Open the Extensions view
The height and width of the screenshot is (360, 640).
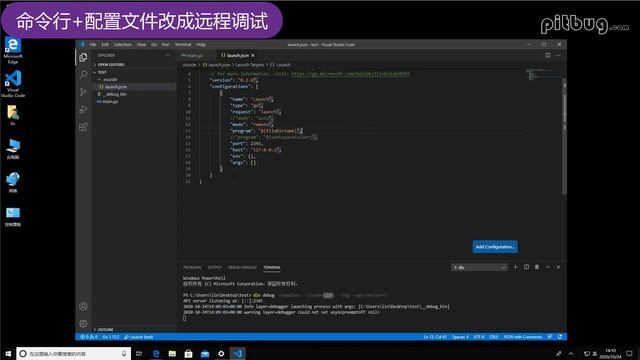pyautogui.click(x=83, y=127)
